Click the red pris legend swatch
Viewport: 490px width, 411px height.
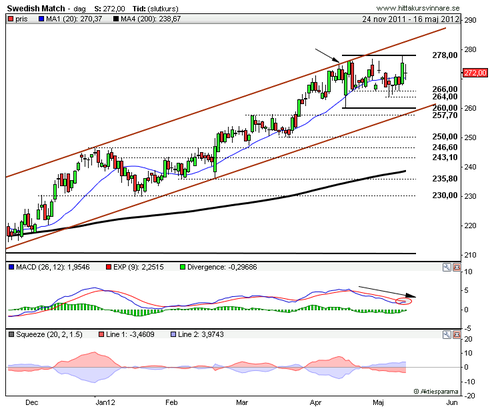(x=11, y=19)
